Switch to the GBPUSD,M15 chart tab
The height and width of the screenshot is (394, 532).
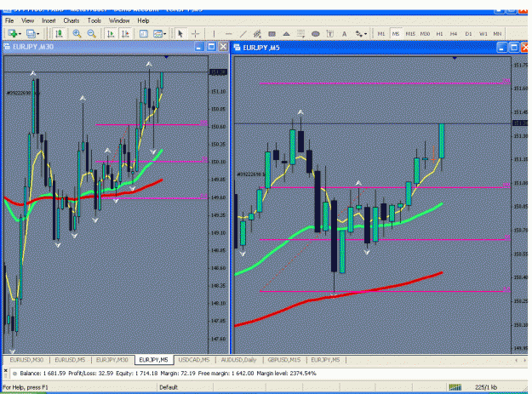coord(284,360)
